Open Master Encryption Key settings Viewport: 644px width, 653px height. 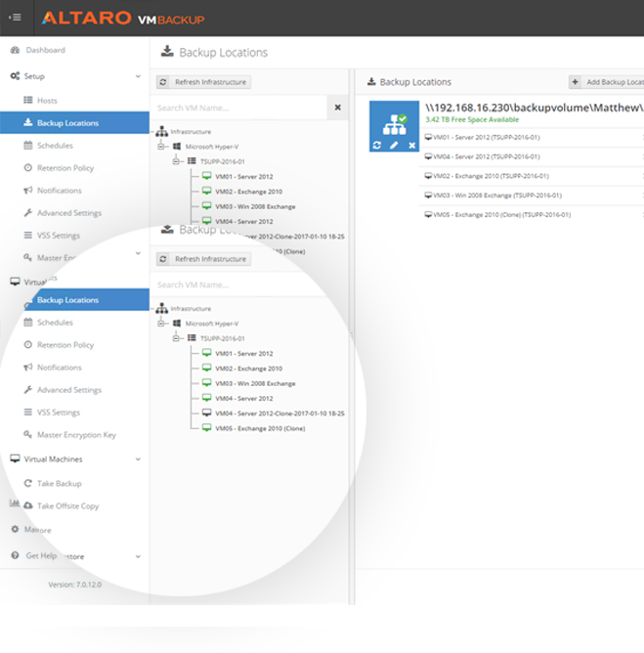(76, 435)
